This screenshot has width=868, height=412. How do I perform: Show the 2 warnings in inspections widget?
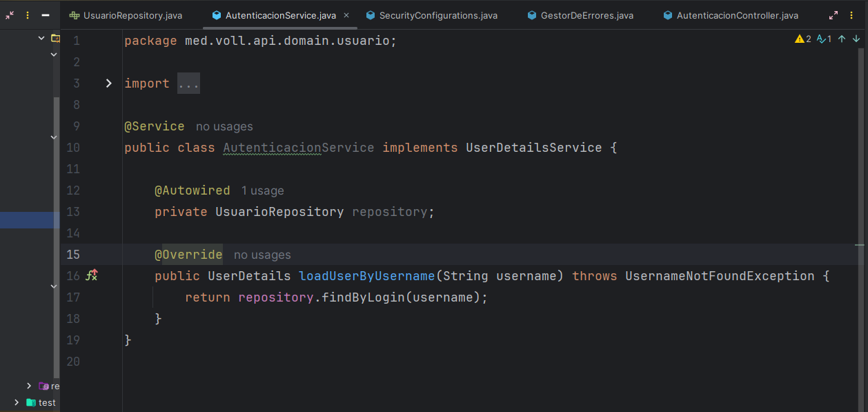[803, 39]
